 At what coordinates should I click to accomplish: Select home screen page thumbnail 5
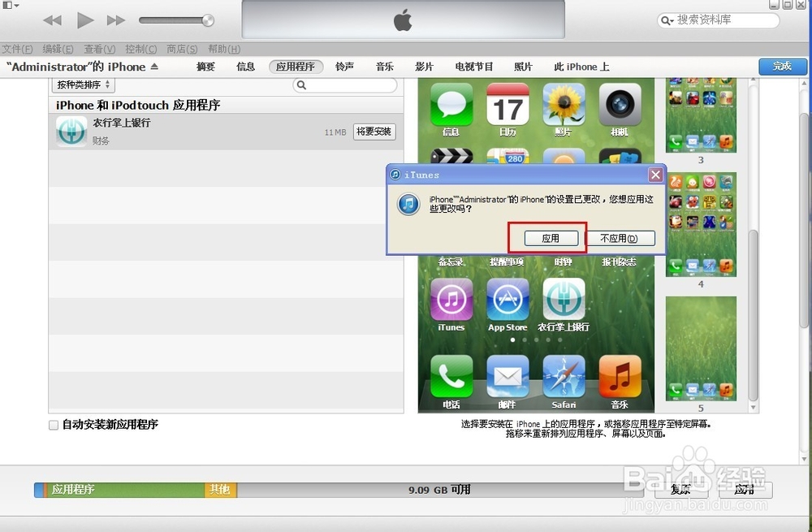pos(701,348)
